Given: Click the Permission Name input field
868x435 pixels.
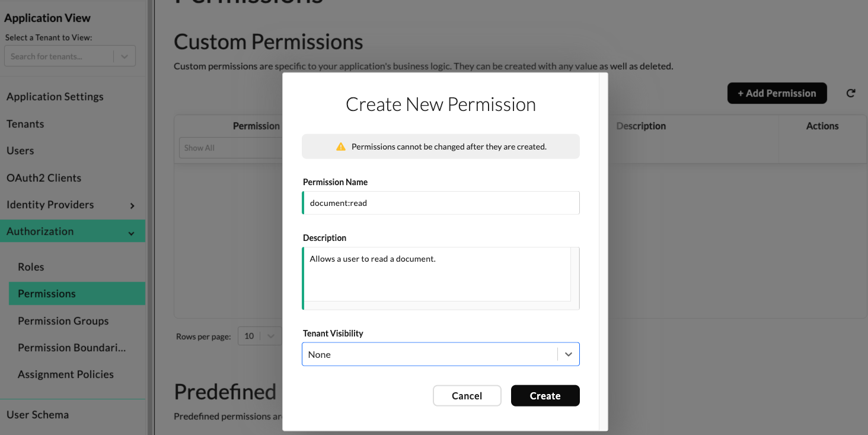Looking at the screenshot, I should (x=441, y=203).
